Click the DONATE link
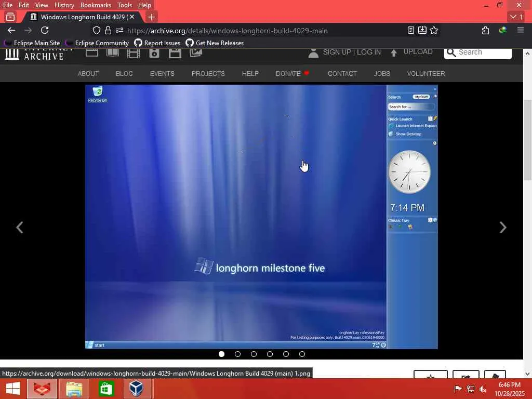This screenshot has width=532, height=399. point(288,74)
